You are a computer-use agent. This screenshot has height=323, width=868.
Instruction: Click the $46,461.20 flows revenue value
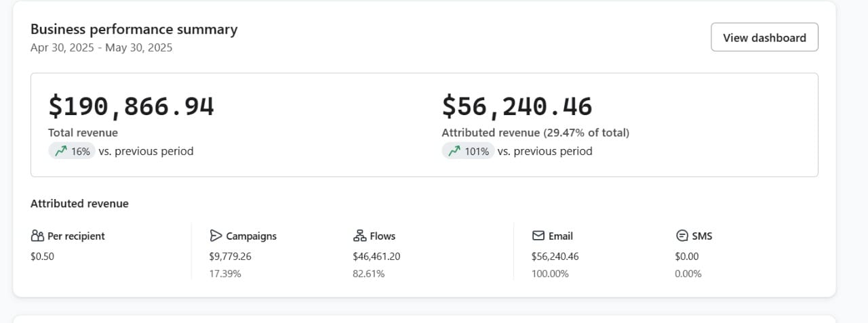click(x=376, y=257)
